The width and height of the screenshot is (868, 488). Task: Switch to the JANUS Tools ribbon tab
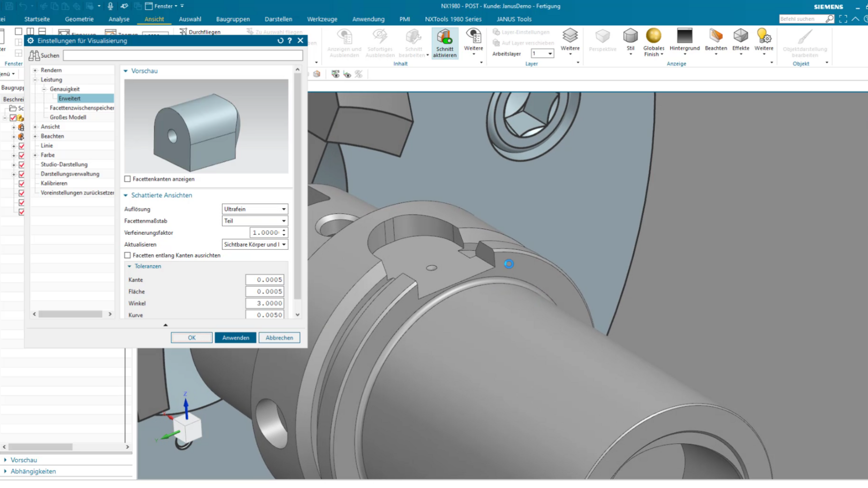(x=514, y=19)
